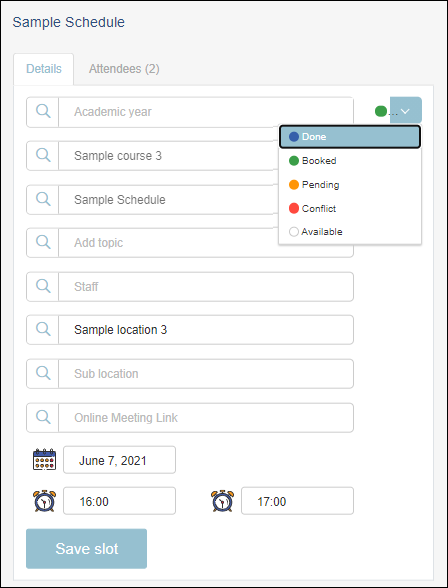
Task: Click the calendar icon beside the date
Action: 44,459
